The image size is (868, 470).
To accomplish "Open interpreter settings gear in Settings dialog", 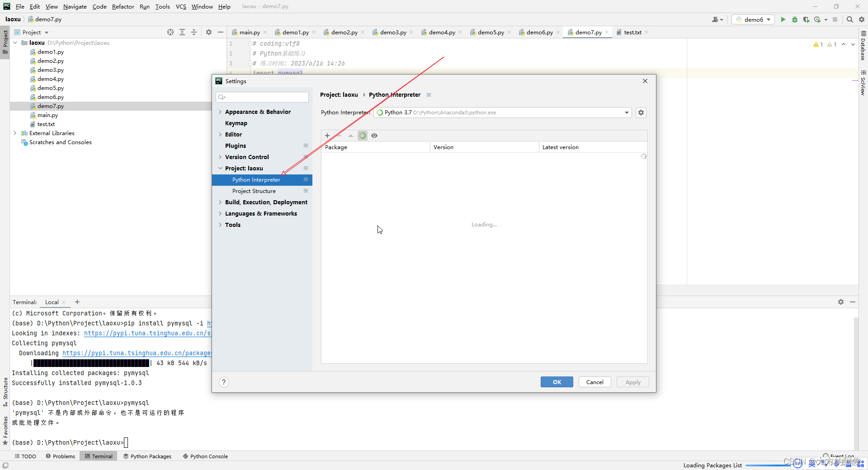I will pyautogui.click(x=641, y=113).
